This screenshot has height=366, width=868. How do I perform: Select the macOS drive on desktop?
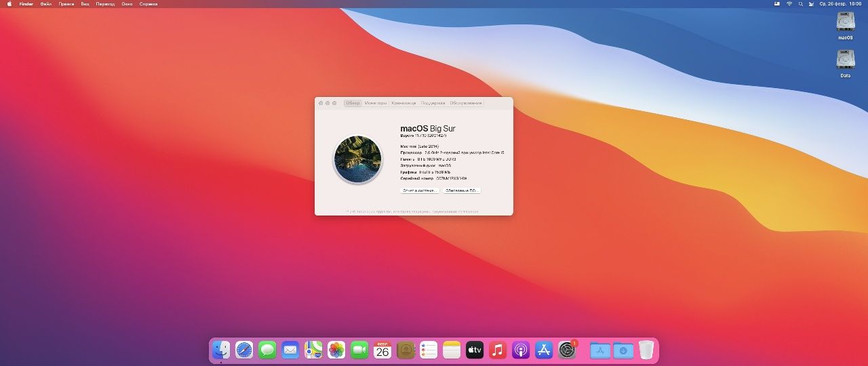tap(845, 25)
